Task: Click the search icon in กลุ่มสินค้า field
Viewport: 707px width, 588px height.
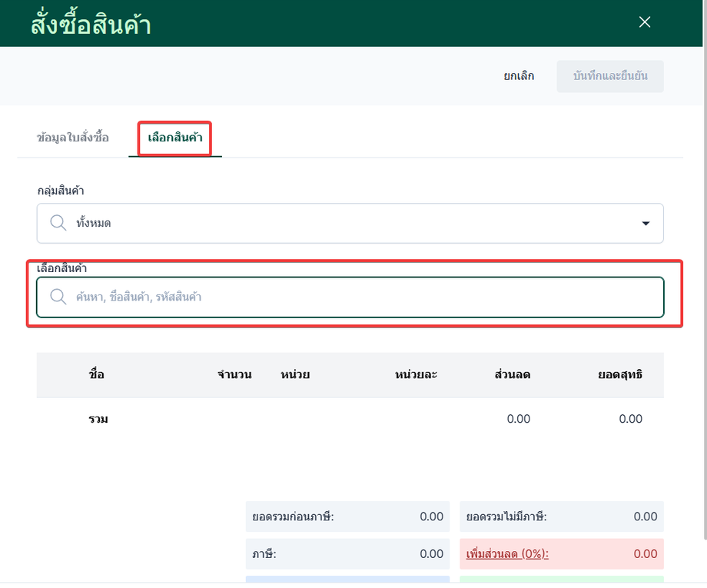Action: point(58,223)
